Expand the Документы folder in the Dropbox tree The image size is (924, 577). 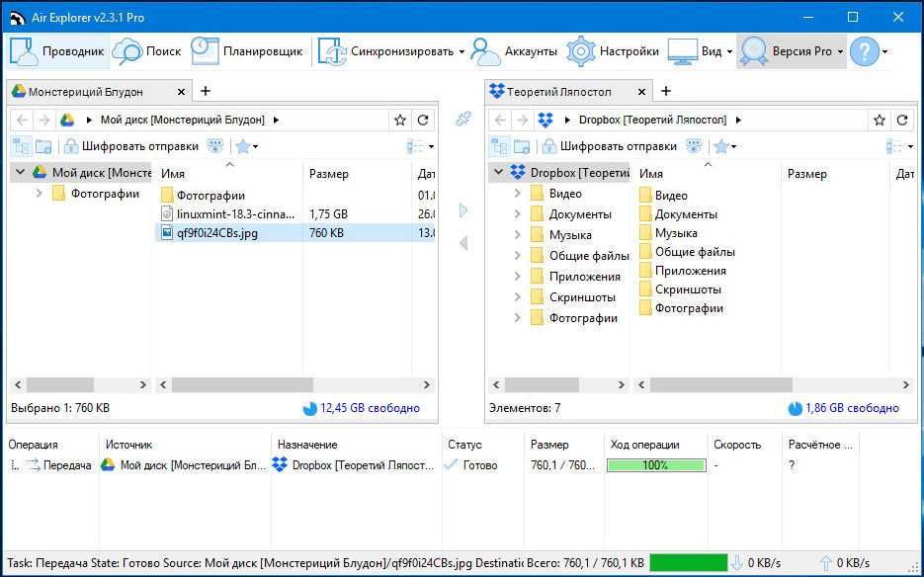[x=517, y=214]
